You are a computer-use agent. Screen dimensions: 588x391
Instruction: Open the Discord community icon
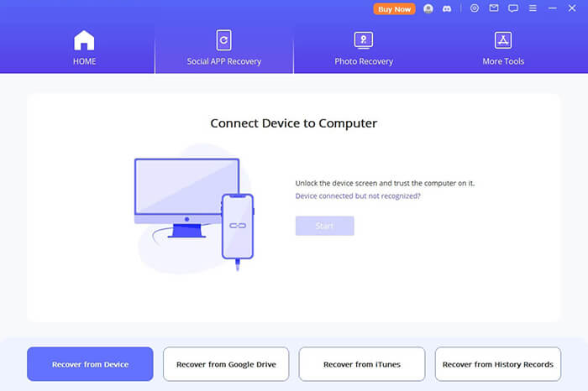point(447,8)
